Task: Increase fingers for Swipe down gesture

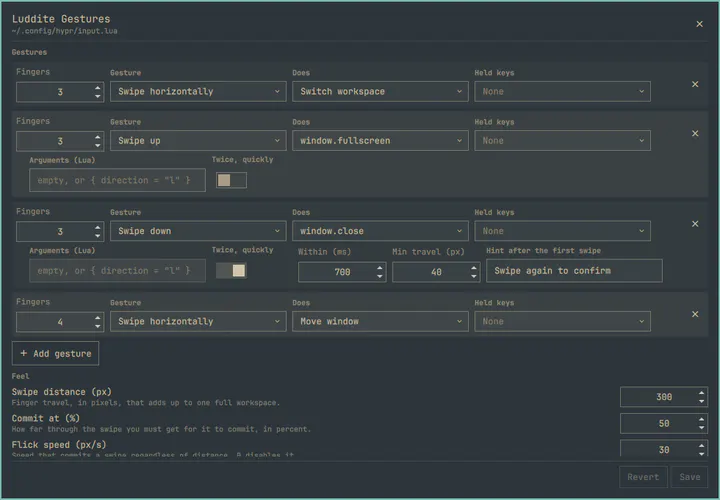Action: click(97, 227)
